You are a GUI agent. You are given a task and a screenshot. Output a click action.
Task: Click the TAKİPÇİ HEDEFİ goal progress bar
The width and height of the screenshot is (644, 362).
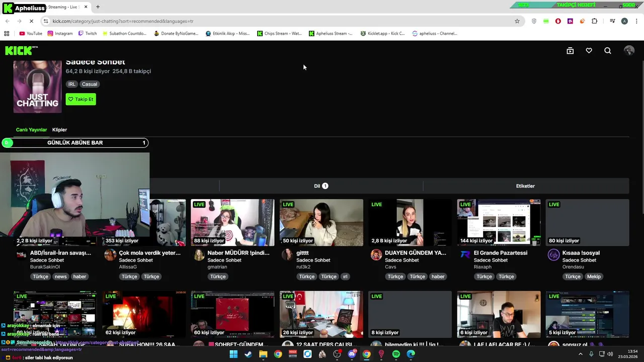click(576, 5)
